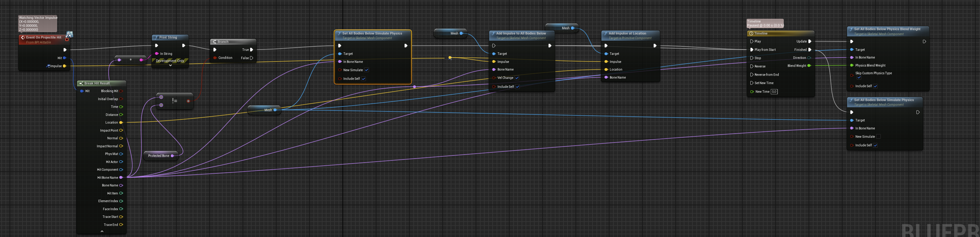Toggle Include Self beside the unchecked New Simulate
Viewport: 980px width, 237px height.
875,145
